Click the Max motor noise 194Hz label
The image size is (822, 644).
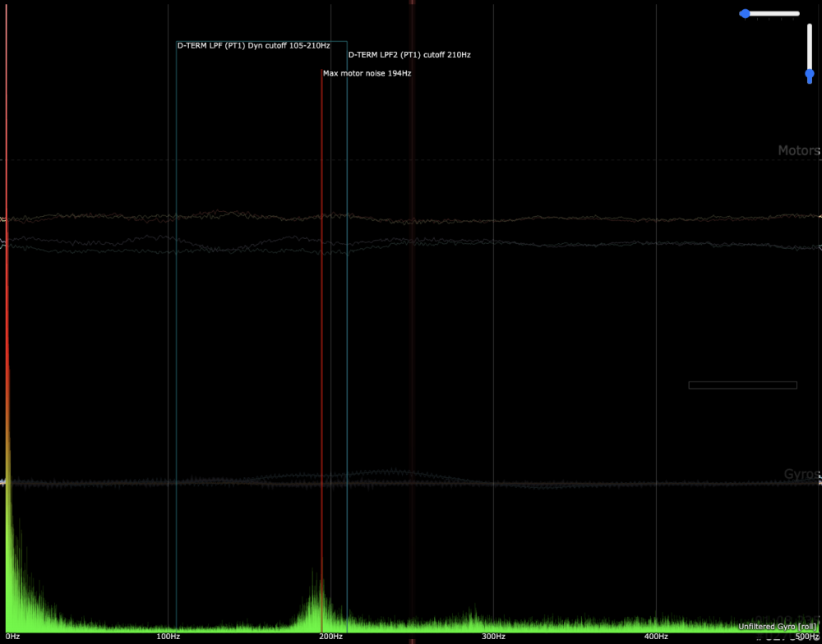pos(367,73)
